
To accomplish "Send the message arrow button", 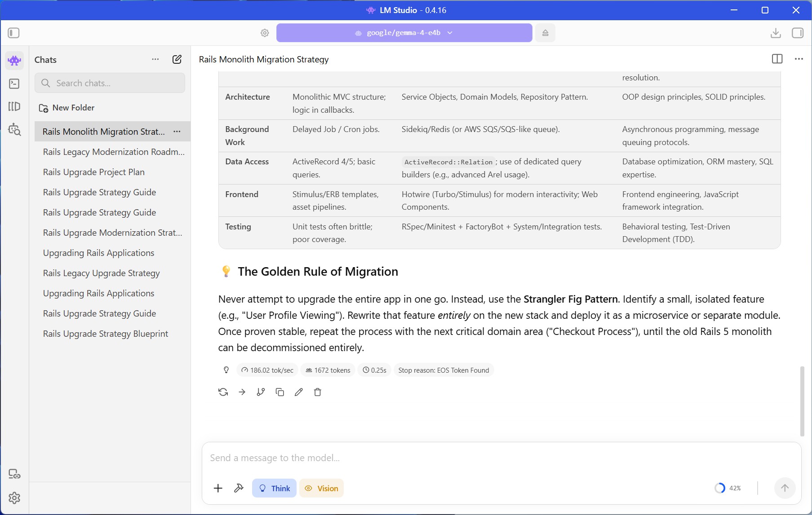I will (785, 488).
